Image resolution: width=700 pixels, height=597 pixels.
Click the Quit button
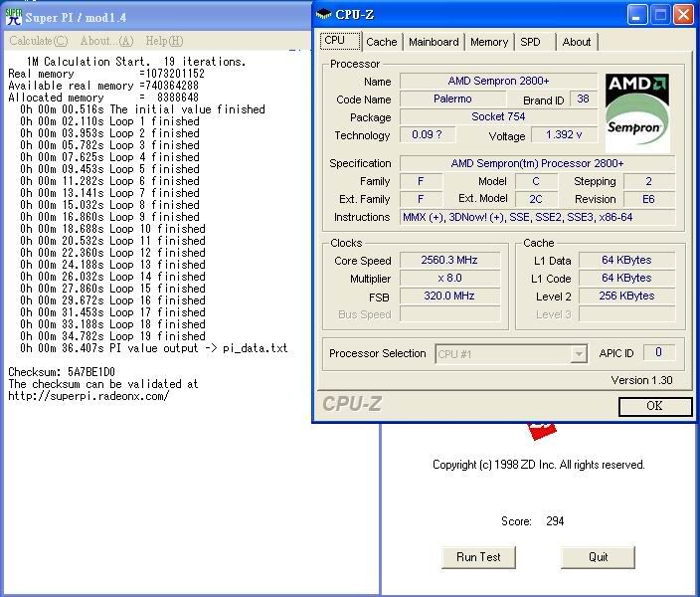click(x=598, y=557)
